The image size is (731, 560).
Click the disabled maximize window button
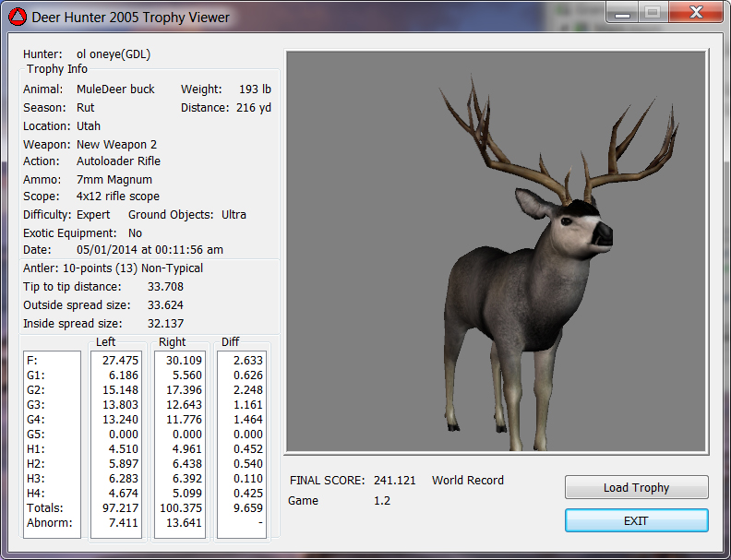click(x=653, y=12)
